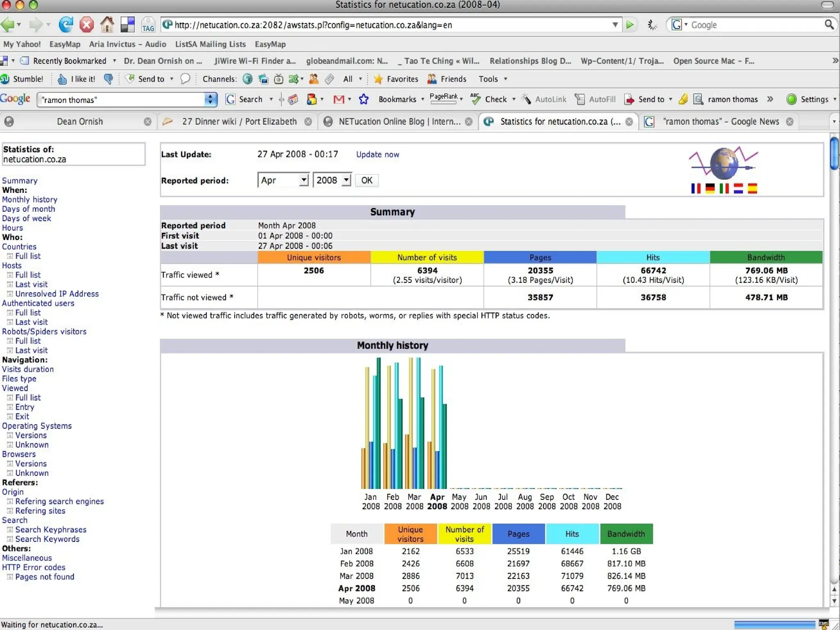Click the TAG toolbar icon
The image size is (840, 630).
[148, 25]
